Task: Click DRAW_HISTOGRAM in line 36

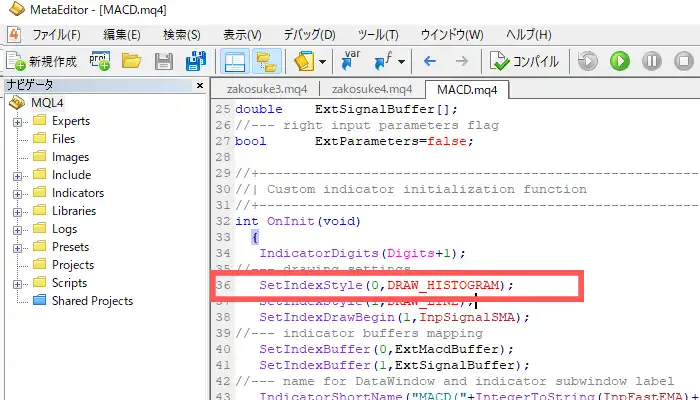Action: (443, 285)
